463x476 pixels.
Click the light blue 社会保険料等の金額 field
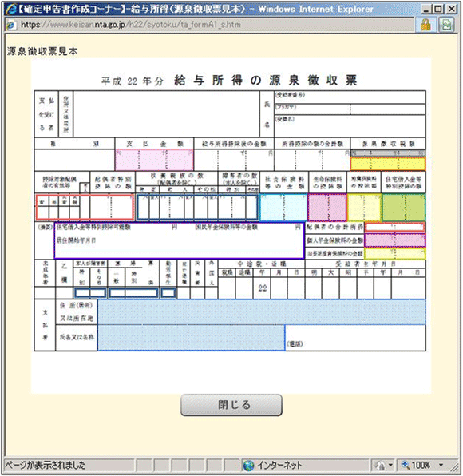(283, 208)
